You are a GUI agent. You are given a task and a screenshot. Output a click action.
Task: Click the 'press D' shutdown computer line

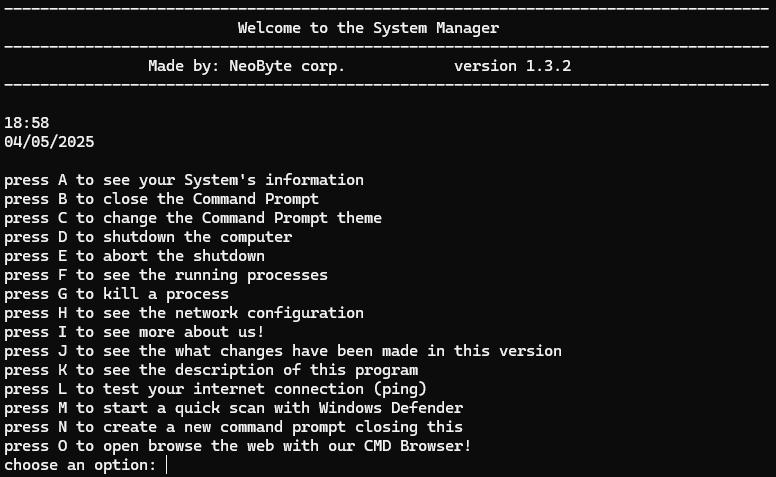[x=148, y=237]
